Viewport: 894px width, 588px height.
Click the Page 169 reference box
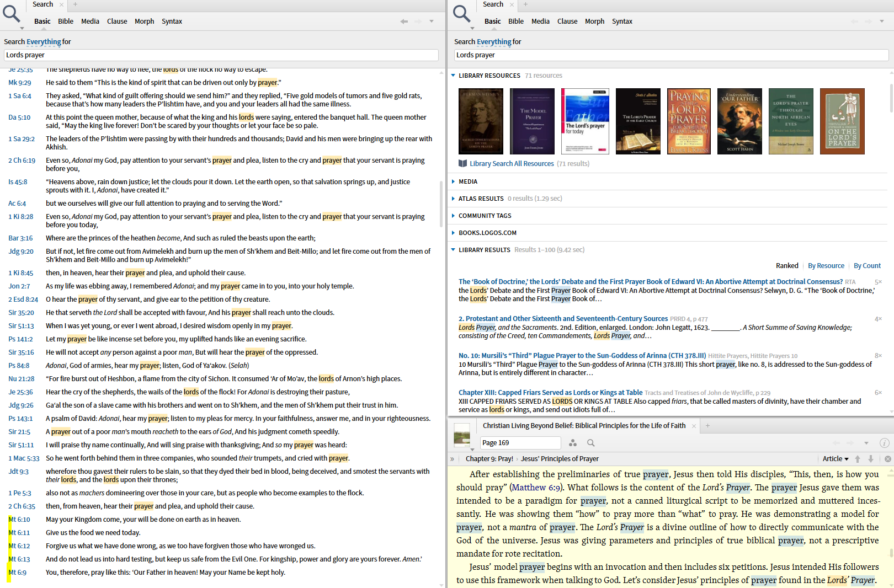coord(520,443)
